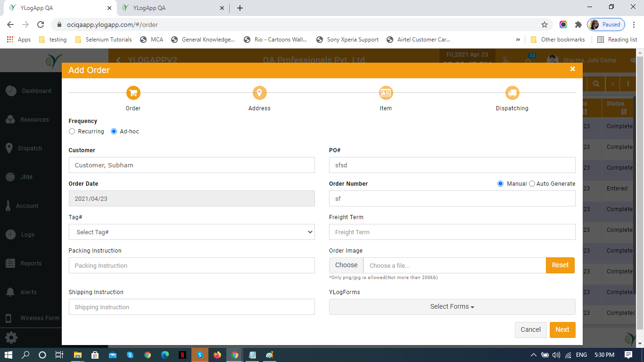
Task: Open JRM in the sidebar
Action: tap(19, 177)
